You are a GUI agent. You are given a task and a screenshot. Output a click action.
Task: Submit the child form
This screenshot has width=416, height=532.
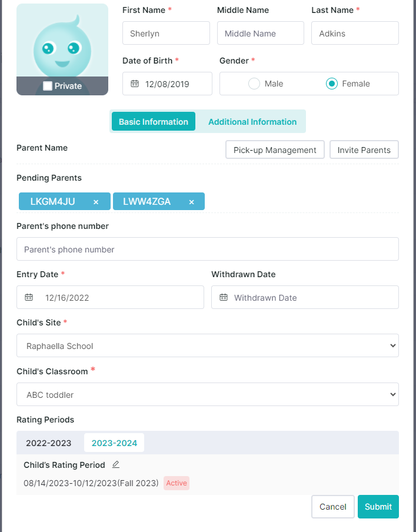(x=378, y=507)
